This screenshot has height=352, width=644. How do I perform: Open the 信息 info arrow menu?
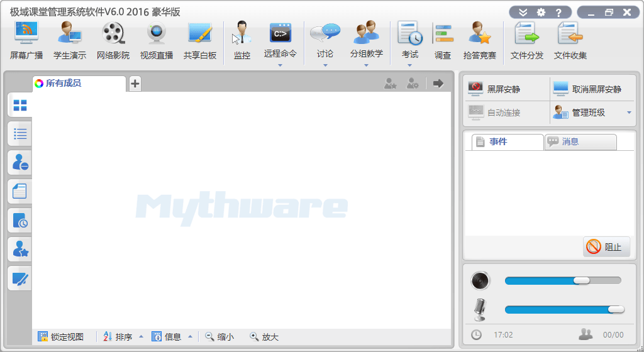190,337
